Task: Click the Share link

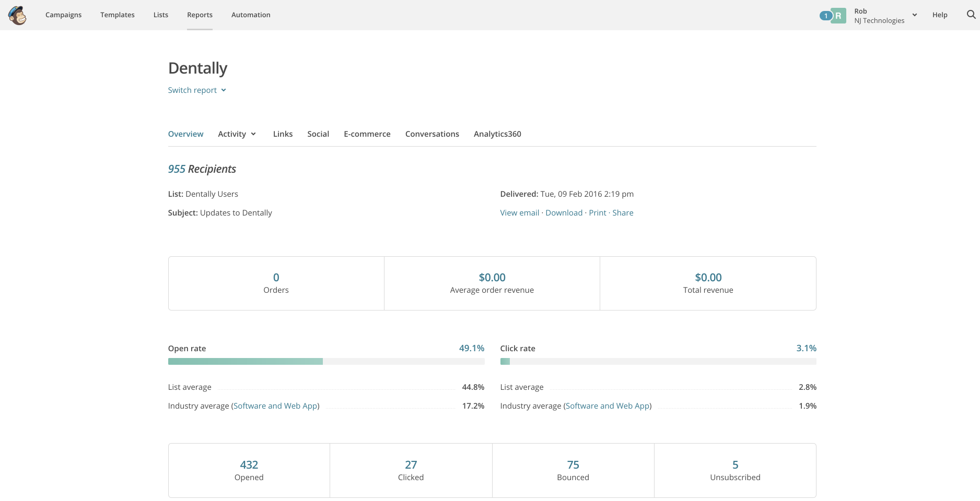Action: [x=623, y=213]
